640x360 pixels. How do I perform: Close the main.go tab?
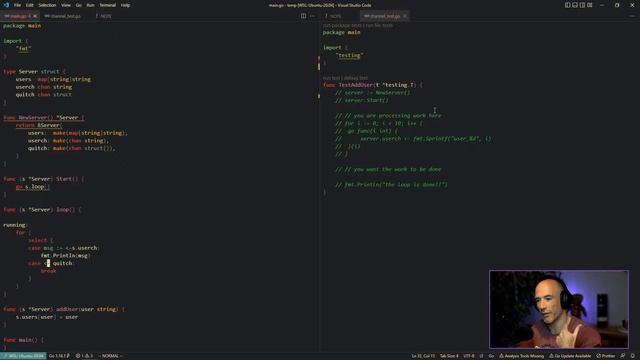coord(35,16)
